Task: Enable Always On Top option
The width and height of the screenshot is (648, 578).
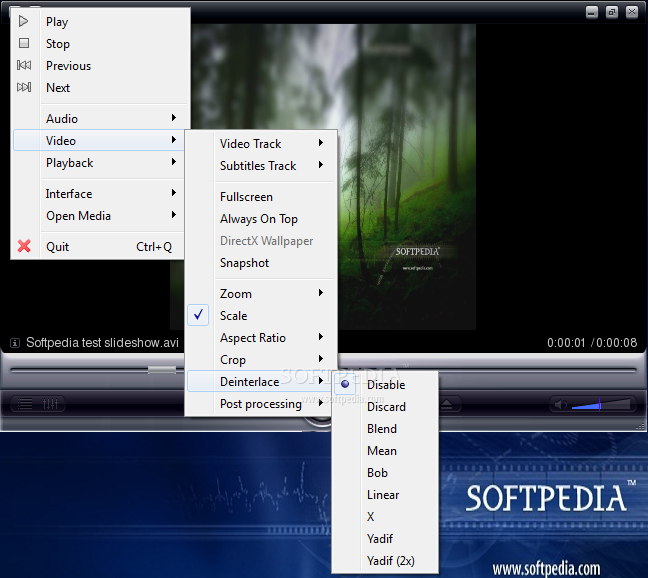Action: click(260, 219)
